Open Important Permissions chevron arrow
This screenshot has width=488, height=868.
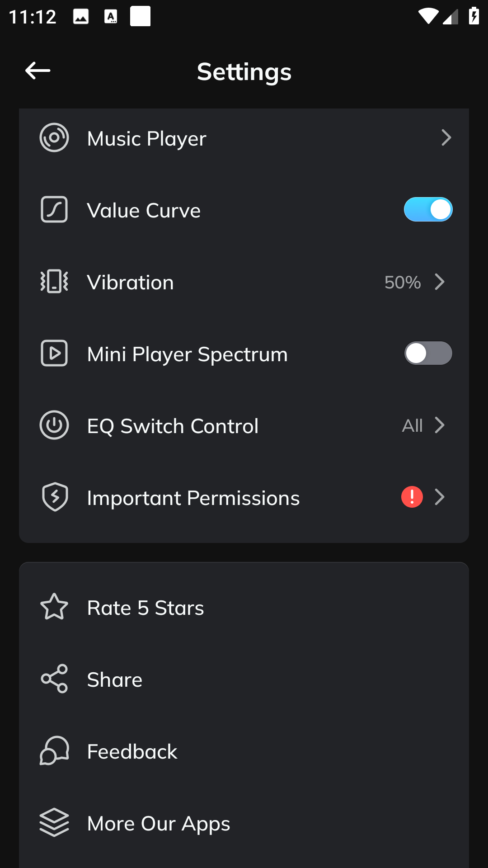pos(440,497)
